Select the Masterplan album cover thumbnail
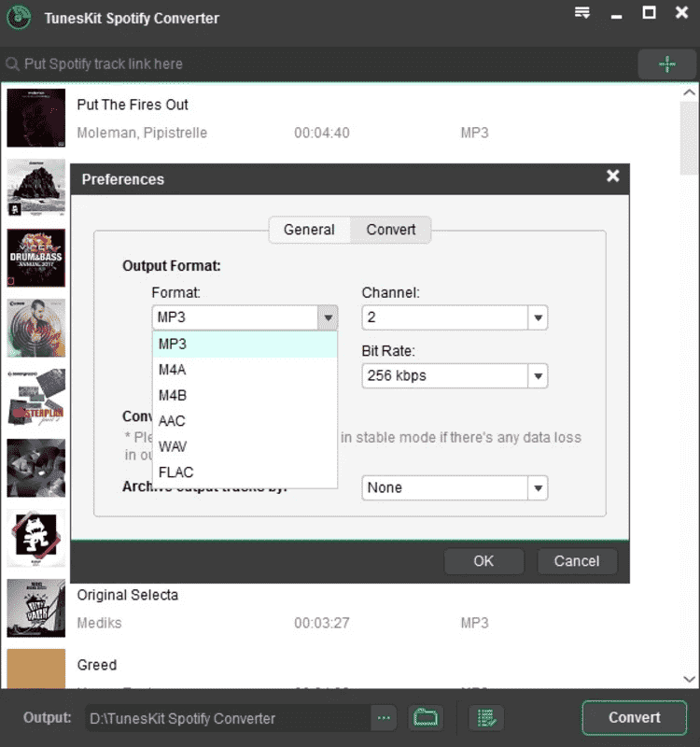Image resolution: width=700 pixels, height=747 pixels. (x=36, y=398)
